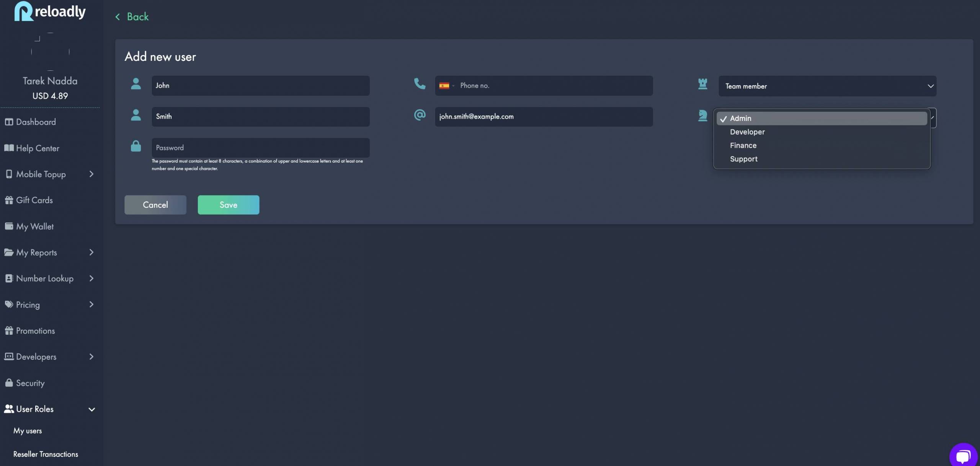
Task: Click the email @ icon
Action: click(x=420, y=115)
